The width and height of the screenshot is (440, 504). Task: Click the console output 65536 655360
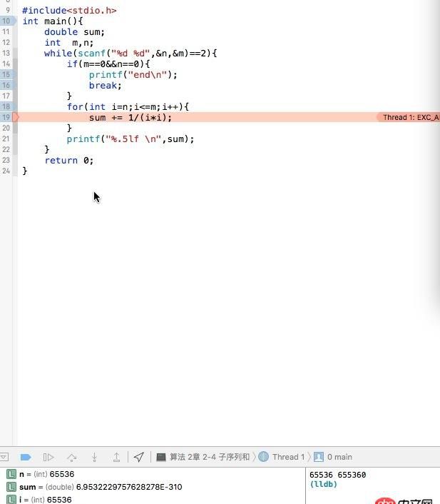click(x=337, y=475)
